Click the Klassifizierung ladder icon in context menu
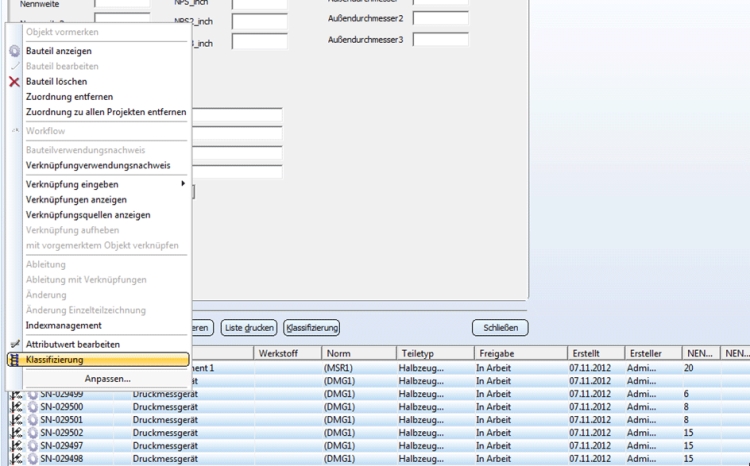The height and width of the screenshot is (466, 750). [14, 360]
